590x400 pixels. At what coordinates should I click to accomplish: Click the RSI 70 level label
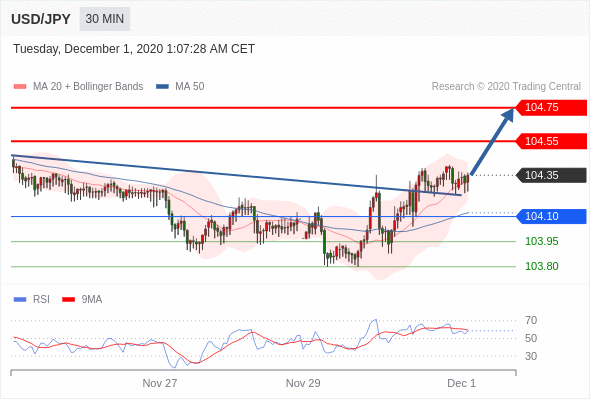(x=531, y=321)
